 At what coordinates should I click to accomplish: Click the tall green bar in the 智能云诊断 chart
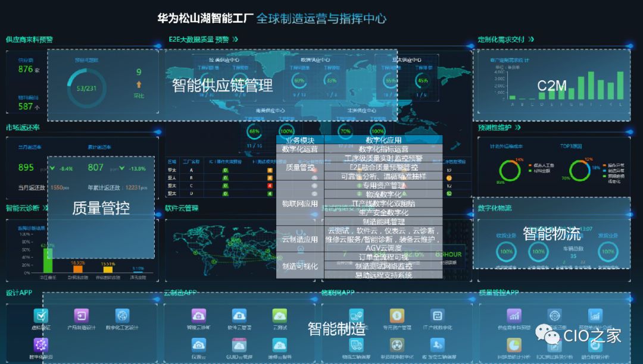click(x=48, y=261)
